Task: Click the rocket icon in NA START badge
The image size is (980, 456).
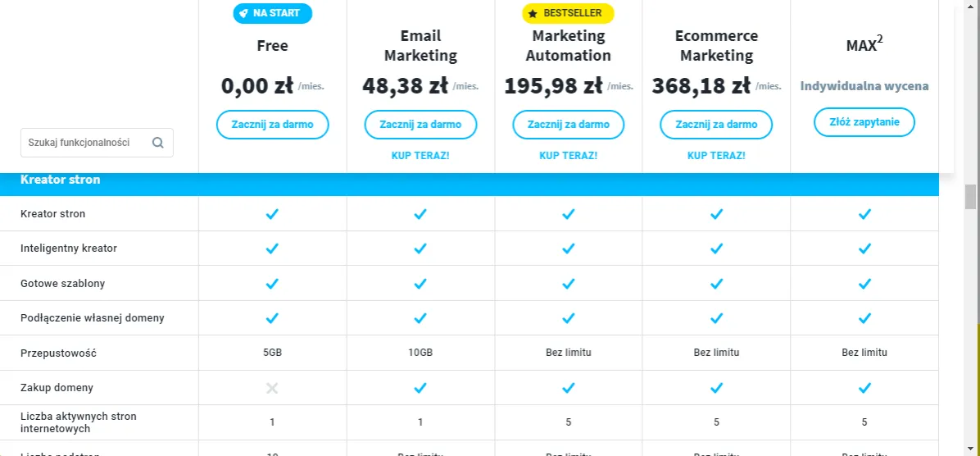Action: [243, 13]
